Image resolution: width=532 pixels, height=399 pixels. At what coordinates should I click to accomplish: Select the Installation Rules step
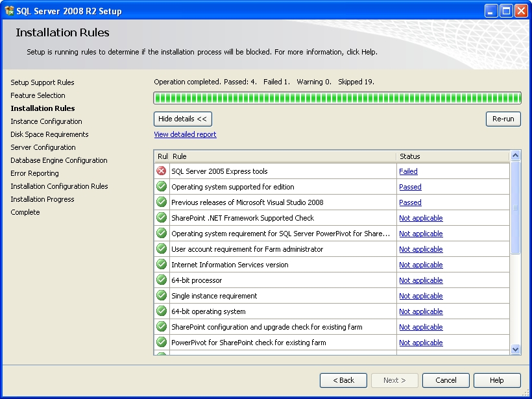(43, 108)
